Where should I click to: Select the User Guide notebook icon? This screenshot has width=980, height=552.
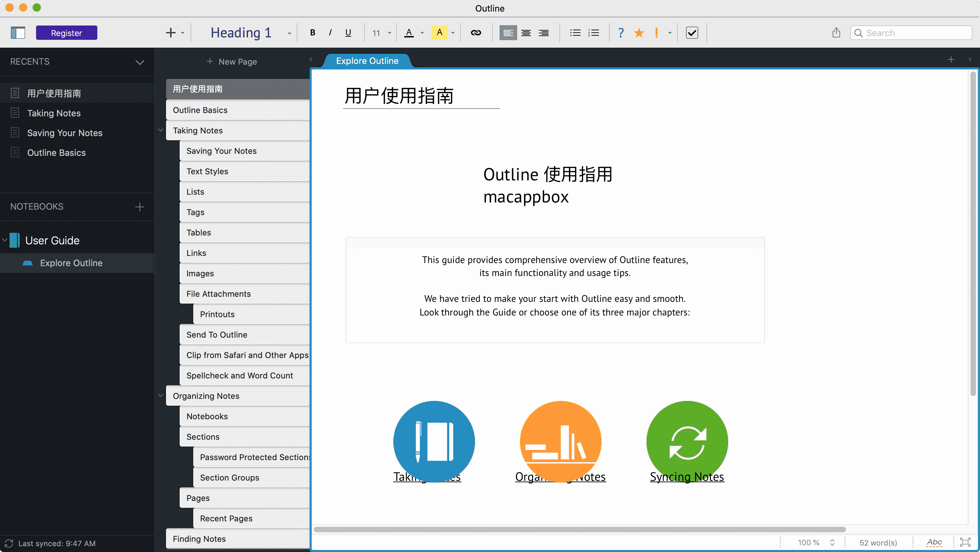[14, 240]
